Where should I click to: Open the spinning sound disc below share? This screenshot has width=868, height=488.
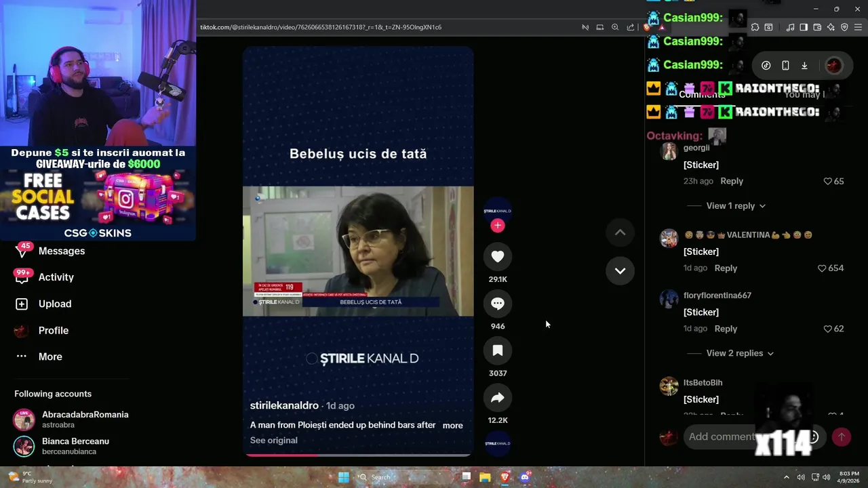pos(498,443)
